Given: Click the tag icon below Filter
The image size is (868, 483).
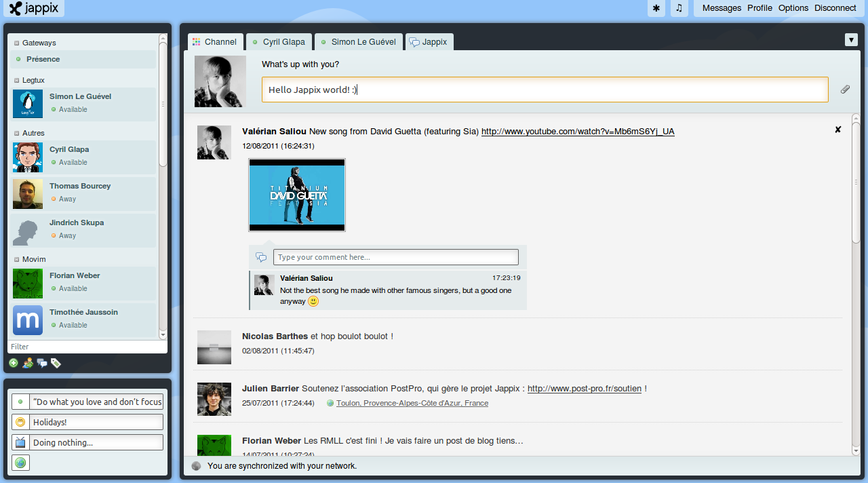Looking at the screenshot, I should 56,363.
